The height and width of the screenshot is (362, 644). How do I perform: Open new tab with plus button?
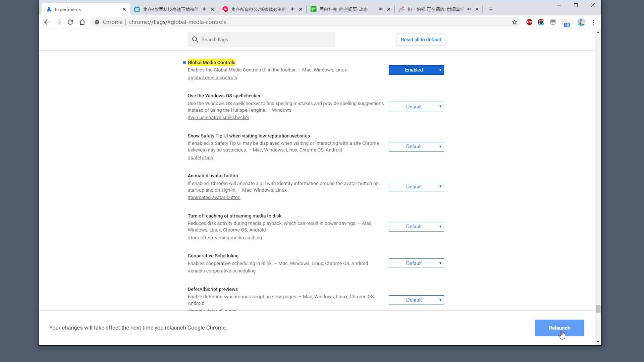coord(491,9)
